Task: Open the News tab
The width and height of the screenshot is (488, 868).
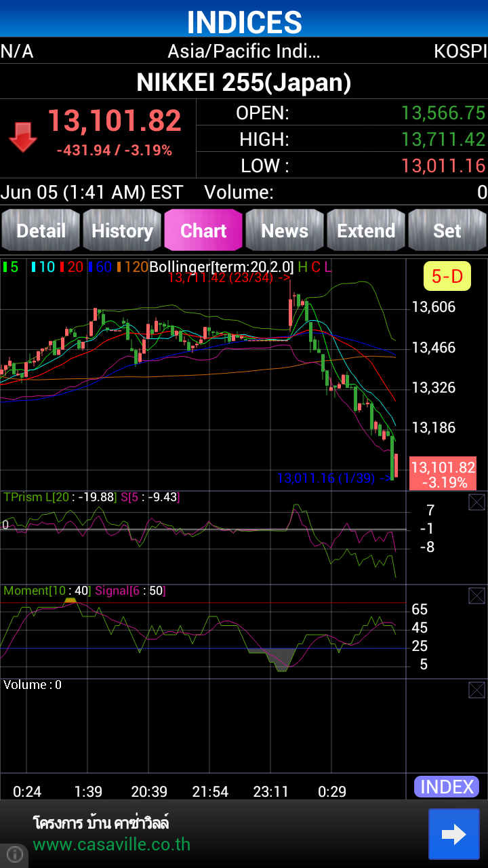Action: tap(285, 231)
